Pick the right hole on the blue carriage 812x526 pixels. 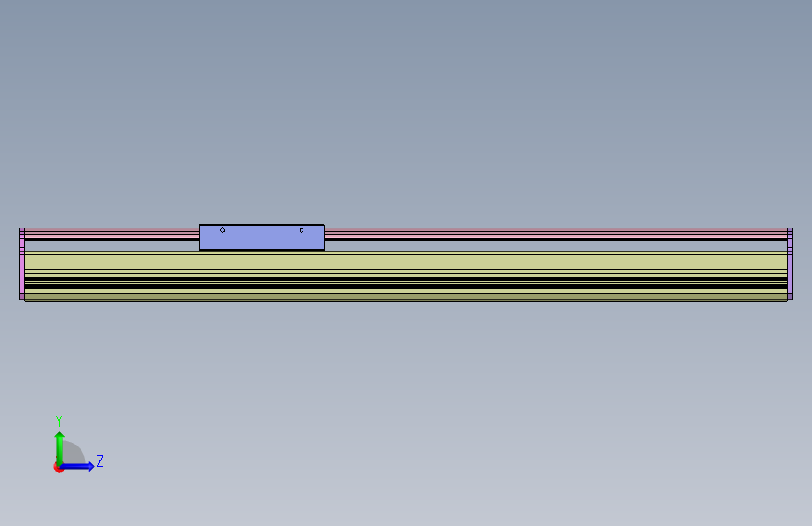click(x=302, y=230)
